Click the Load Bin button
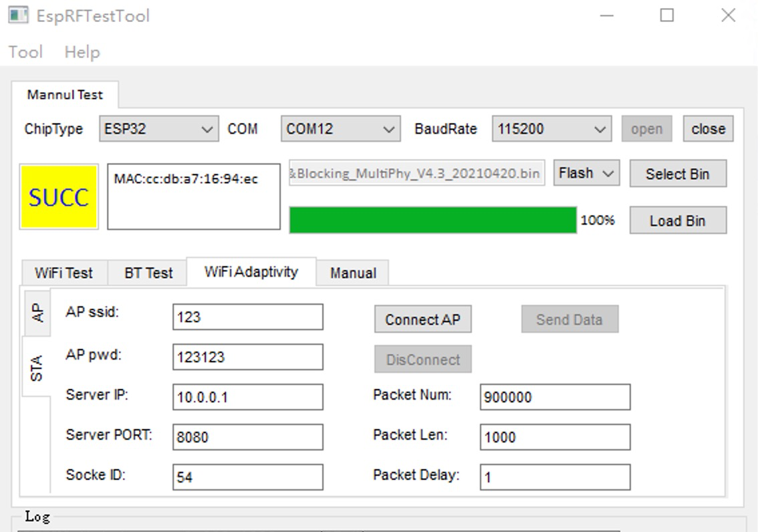 coord(678,221)
